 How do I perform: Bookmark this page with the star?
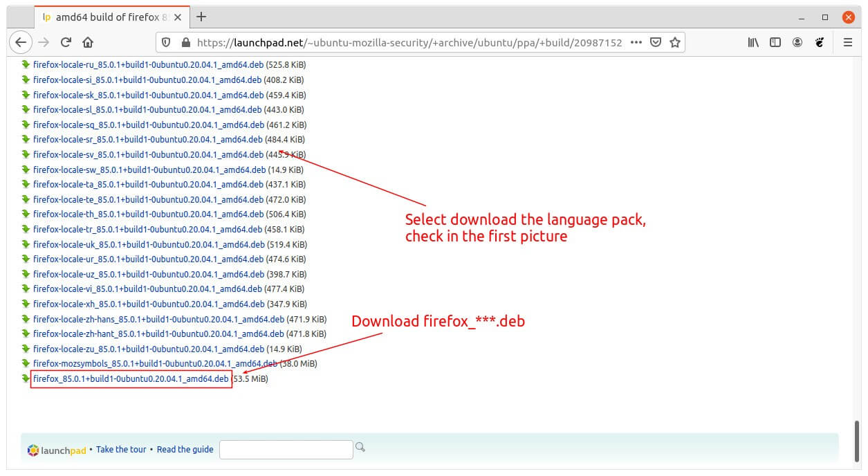click(674, 42)
